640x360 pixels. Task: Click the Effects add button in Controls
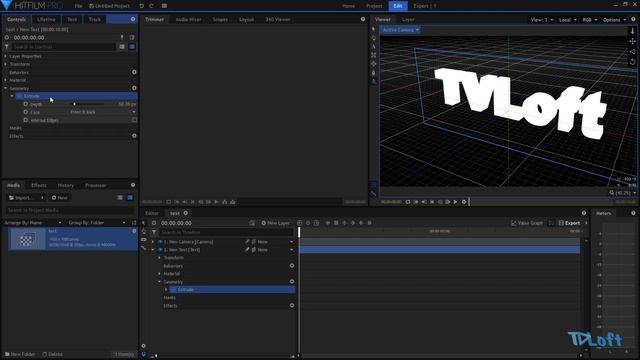click(134, 136)
